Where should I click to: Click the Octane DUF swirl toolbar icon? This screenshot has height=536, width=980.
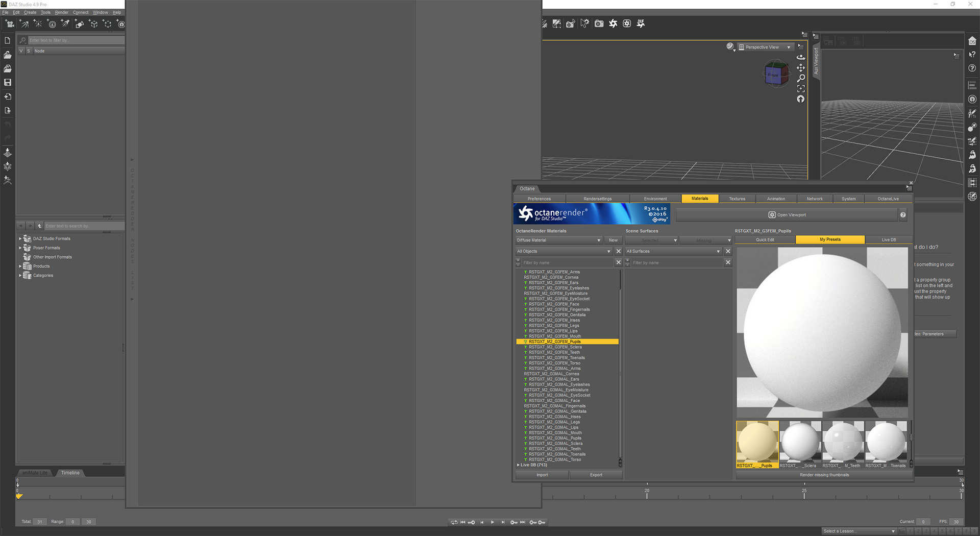[x=641, y=23]
